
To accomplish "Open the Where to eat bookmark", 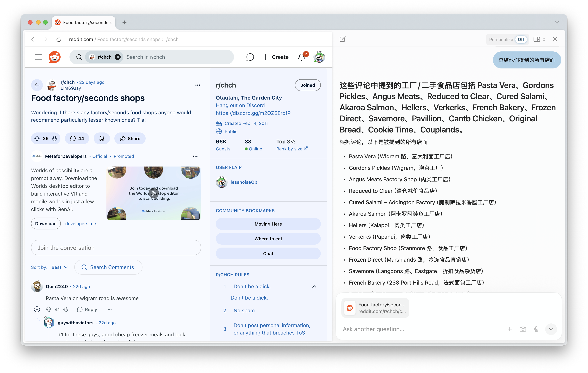I will point(268,238).
